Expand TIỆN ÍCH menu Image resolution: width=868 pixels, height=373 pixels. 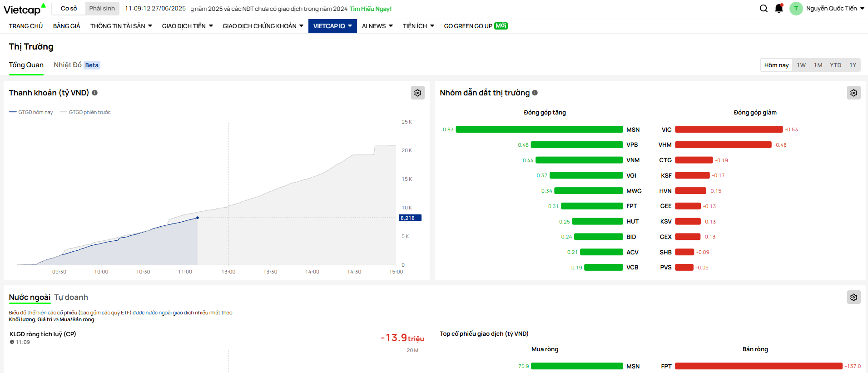418,26
